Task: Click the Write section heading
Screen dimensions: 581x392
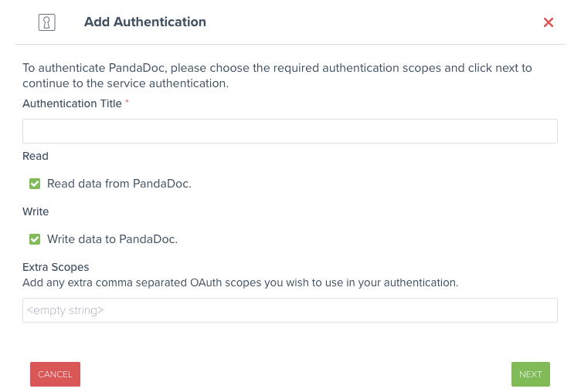Action: click(x=36, y=211)
